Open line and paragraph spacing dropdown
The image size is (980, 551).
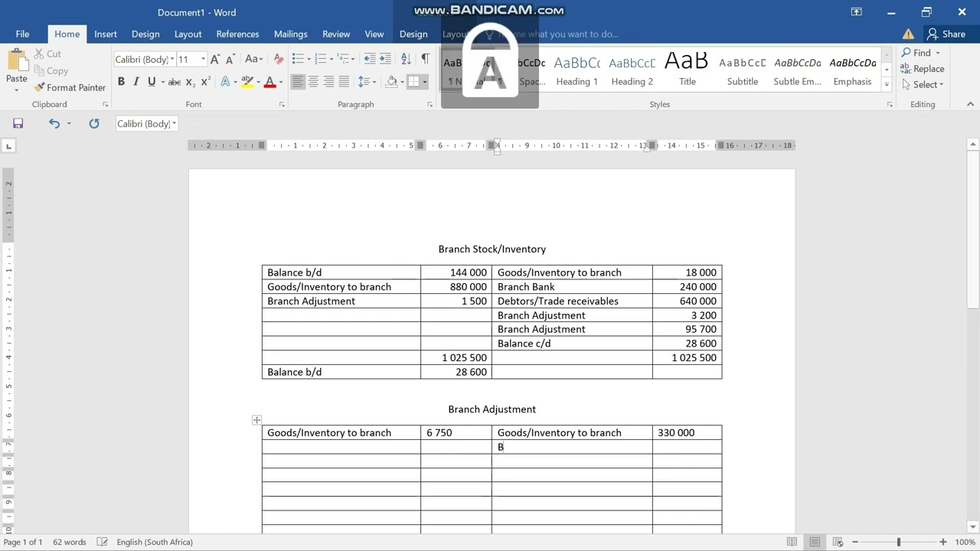click(367, 82)
